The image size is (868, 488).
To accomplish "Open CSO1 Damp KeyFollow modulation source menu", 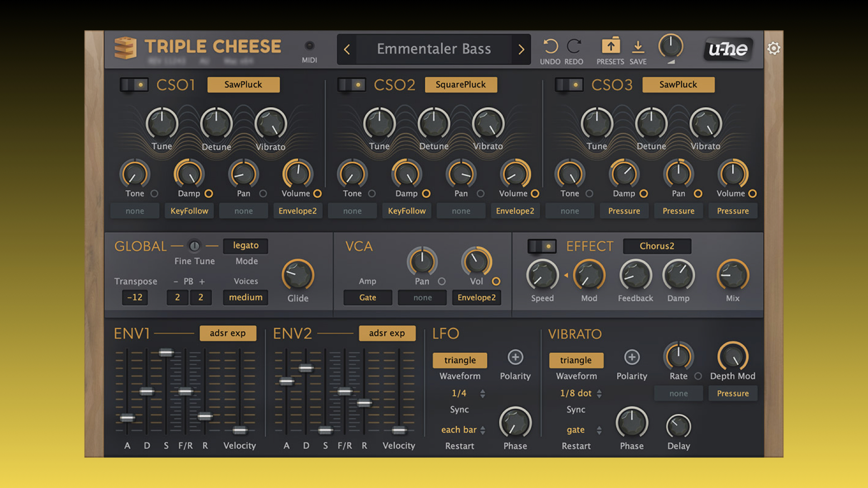I will pyautogui.click(x=189, y=211).
